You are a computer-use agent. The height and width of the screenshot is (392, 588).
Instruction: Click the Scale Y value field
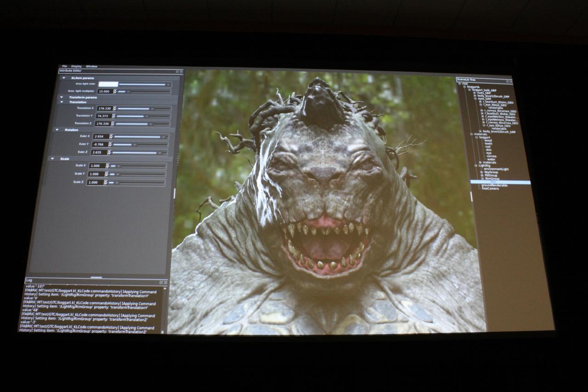[x=96, y=174]
